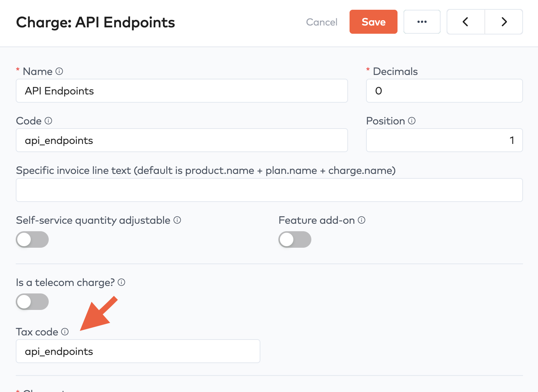Click the 'Tax code' label text
The width and height of the screenshot is (538, 392).
37,332
